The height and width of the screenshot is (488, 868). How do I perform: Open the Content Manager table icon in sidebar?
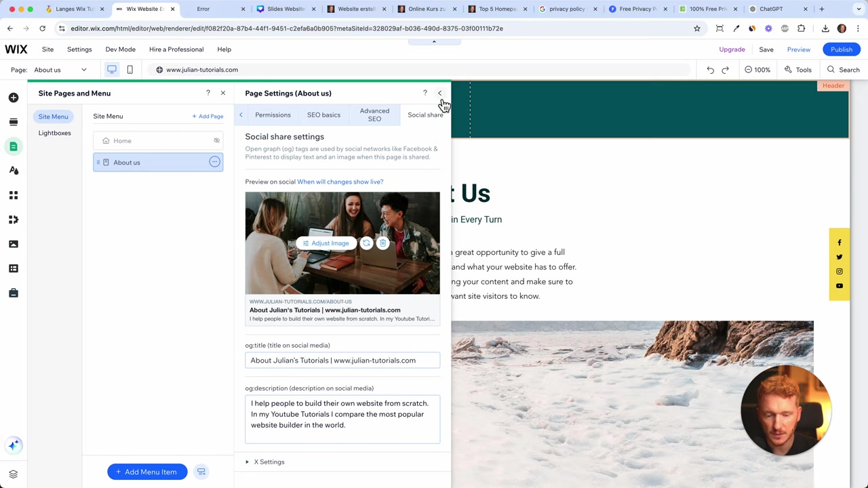click(x=14, y=268)
